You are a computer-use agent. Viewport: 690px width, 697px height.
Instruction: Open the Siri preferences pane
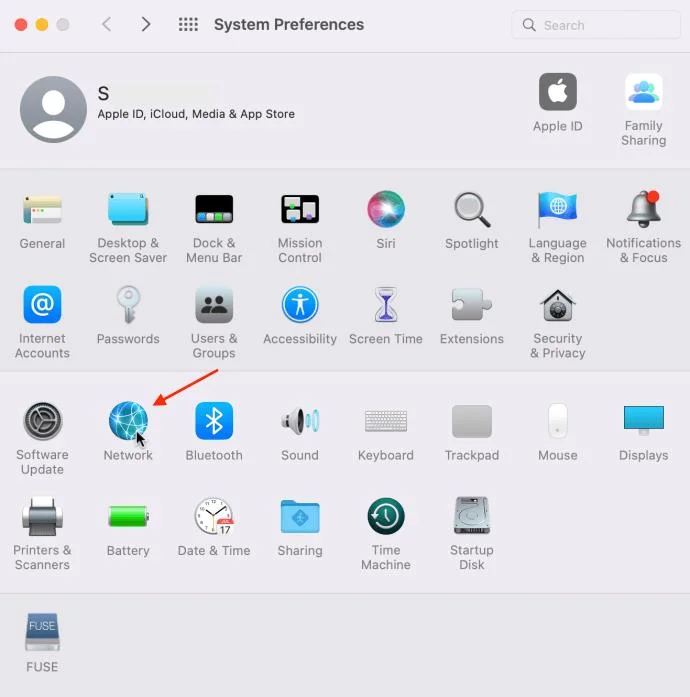[386, 209]
